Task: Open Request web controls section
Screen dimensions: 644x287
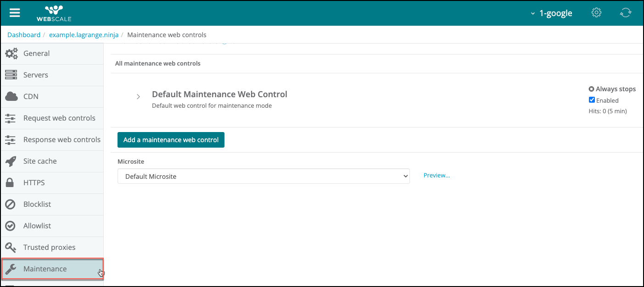Action: [59, 118]
